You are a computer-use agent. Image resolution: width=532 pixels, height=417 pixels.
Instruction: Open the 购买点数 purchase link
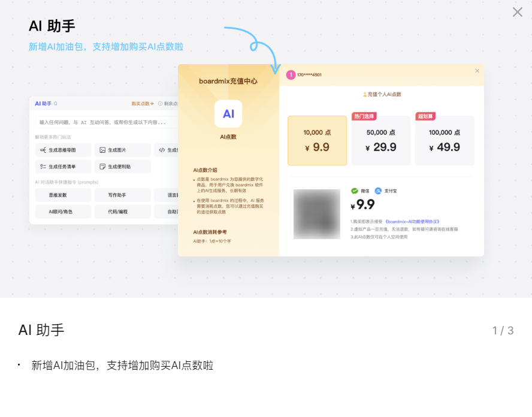coord(142,104)
